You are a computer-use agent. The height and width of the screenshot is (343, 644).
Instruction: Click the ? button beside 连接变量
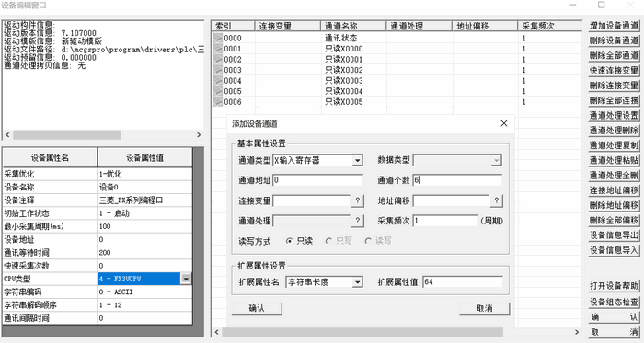[x=357, y=200]
